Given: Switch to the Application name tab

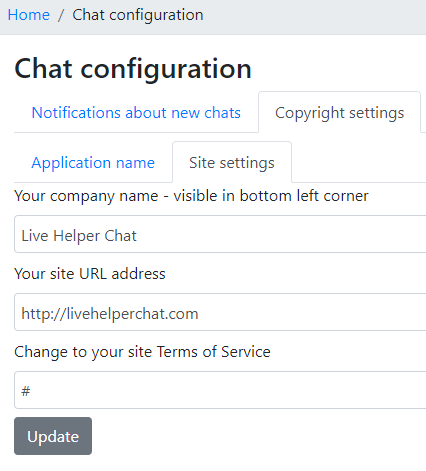Looking at the screenshot, I should coord(93,163).
